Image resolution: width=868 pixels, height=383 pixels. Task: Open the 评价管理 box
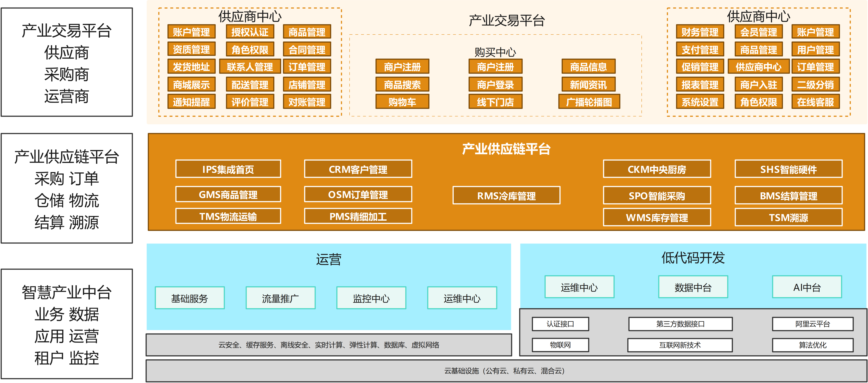[x=250, y=102]
